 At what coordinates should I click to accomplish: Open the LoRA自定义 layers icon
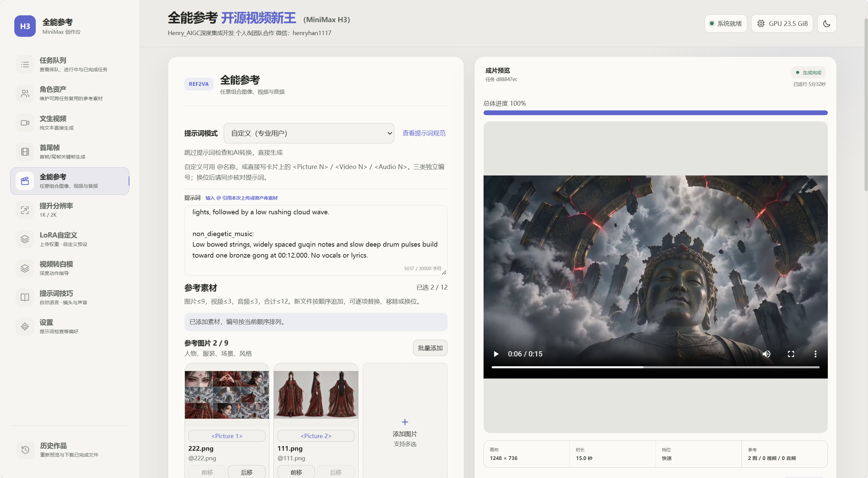(x=25, y=239)
